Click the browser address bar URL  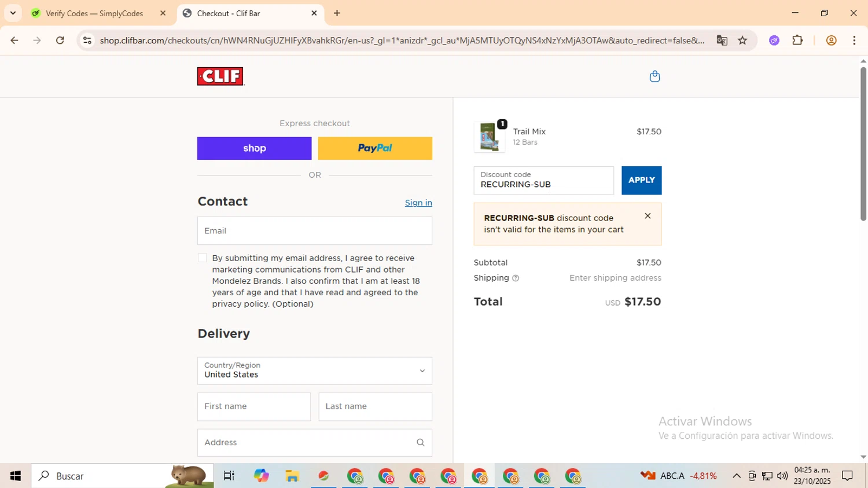pos(402,41)
